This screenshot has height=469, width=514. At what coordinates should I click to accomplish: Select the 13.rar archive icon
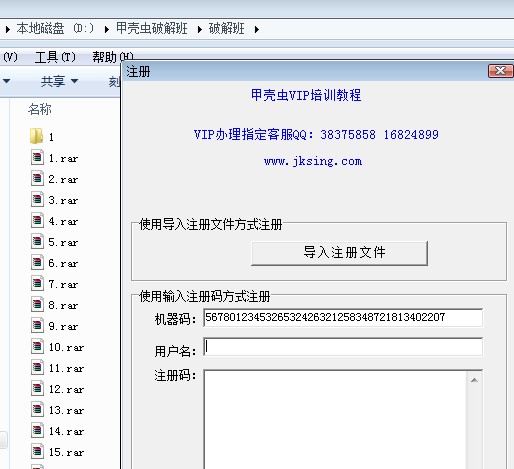tap(37, 410)
